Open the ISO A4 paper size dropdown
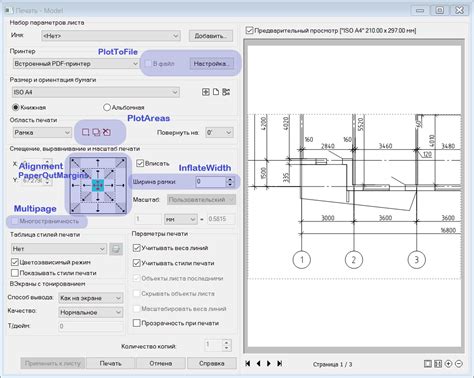 [96, 92]
